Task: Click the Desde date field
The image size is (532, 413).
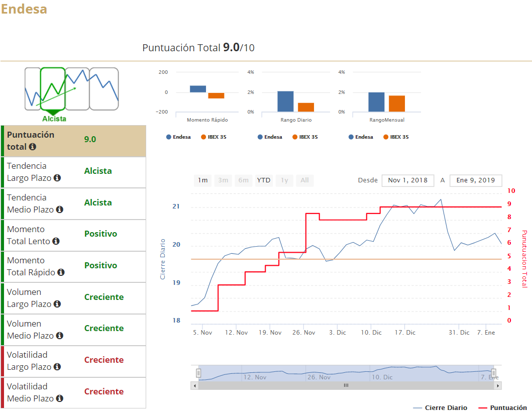Action: [x=408, y=180]
